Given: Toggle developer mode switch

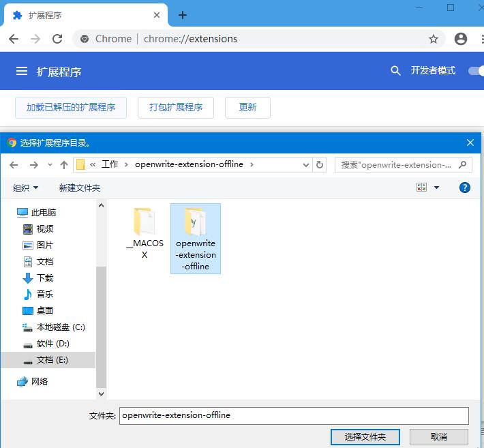Looking at the screenshot, I should (476, 71).
